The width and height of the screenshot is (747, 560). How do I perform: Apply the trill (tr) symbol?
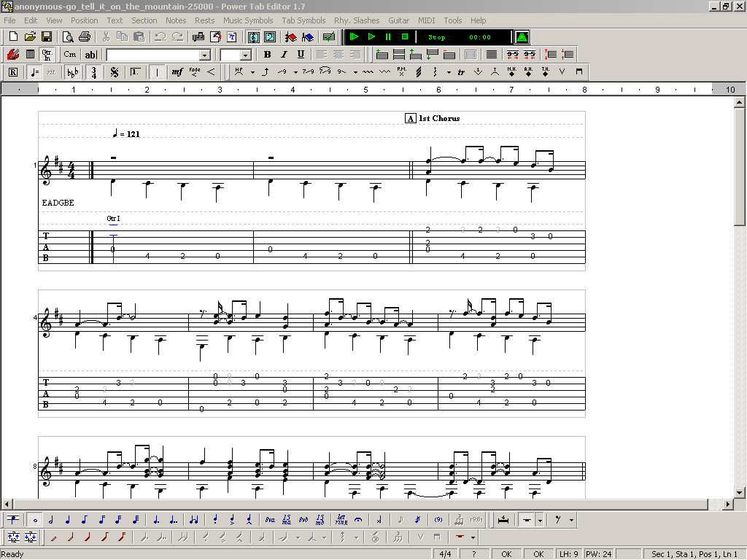[461, 72]
